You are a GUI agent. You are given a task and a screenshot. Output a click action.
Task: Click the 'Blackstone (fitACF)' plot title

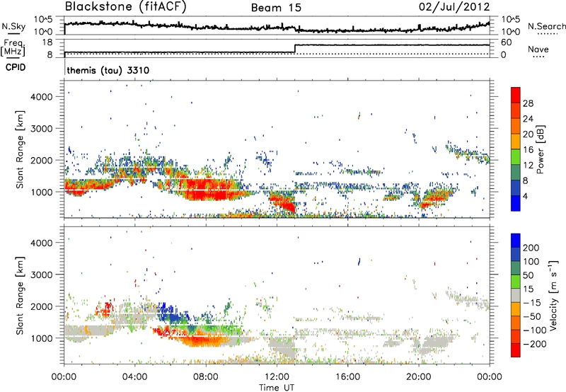(126, 7)
